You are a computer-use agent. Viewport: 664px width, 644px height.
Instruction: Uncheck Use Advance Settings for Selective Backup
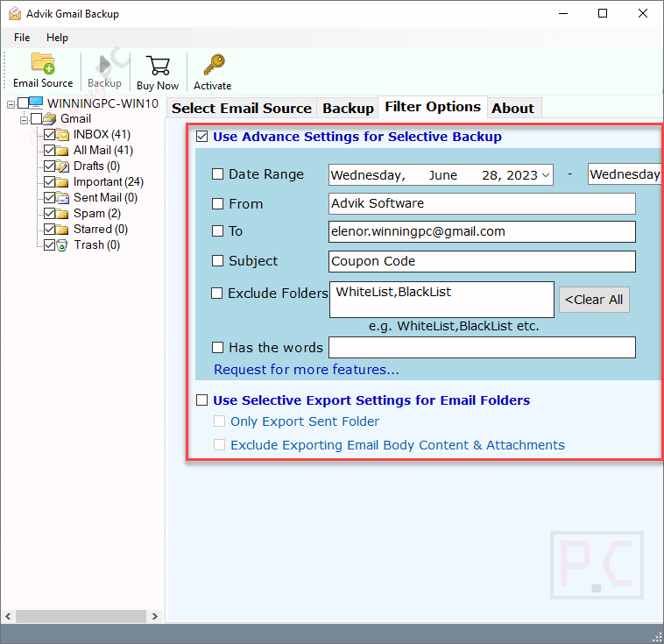(202, 137)
